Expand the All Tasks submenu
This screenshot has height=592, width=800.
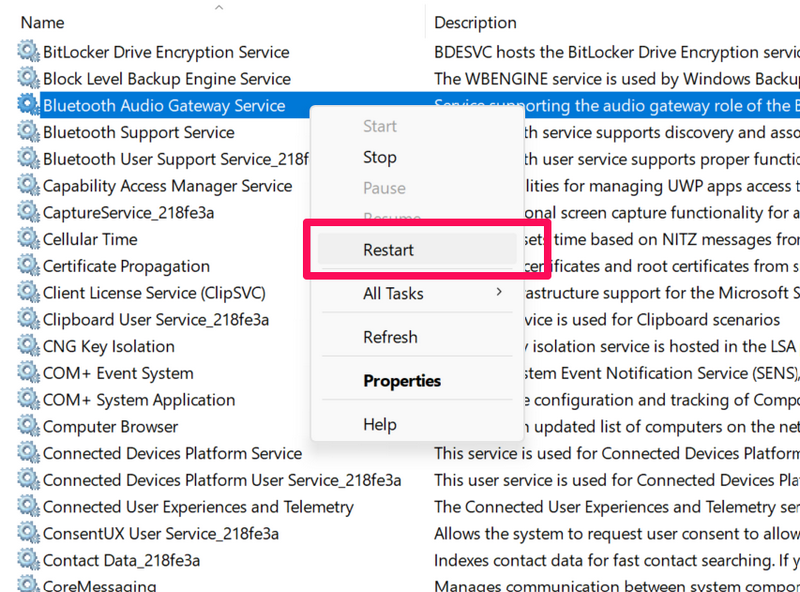393,294
